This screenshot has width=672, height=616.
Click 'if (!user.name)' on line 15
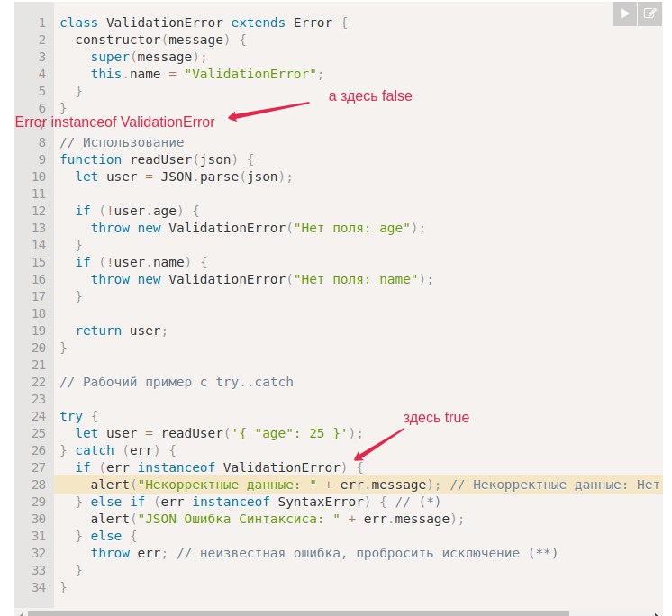[133, 262]
